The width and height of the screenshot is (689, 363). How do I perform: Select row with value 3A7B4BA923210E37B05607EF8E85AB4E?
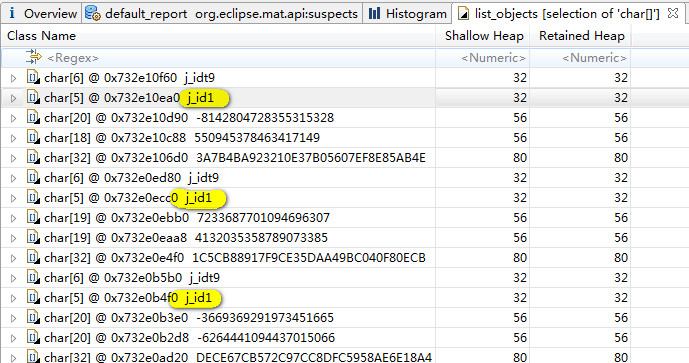235,158
